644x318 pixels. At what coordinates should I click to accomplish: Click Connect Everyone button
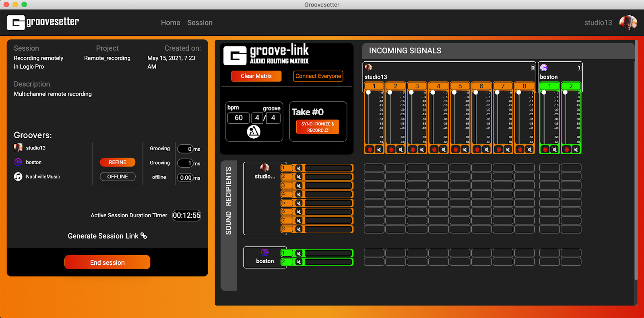pos(318,76)
